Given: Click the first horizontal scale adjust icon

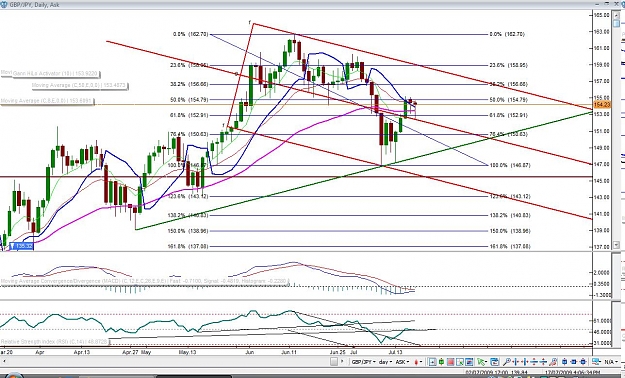Looking at the screenshot, I should 516,362.
